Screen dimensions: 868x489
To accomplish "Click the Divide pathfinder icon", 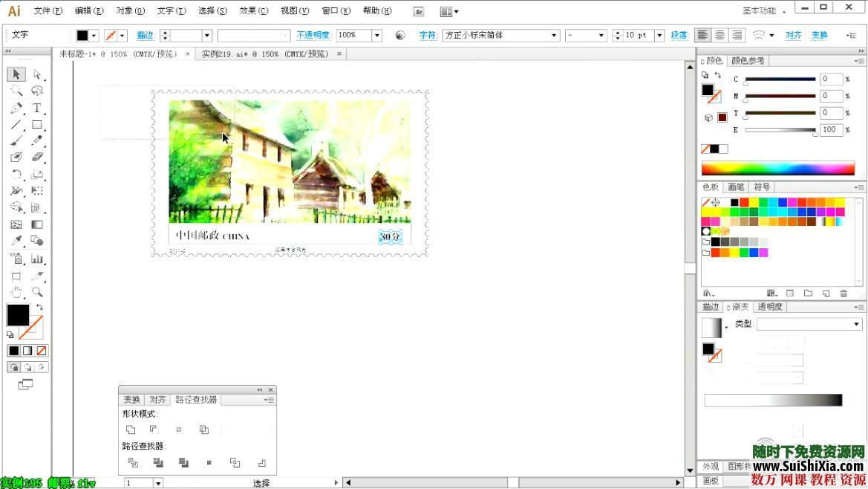I will [133, 462].
